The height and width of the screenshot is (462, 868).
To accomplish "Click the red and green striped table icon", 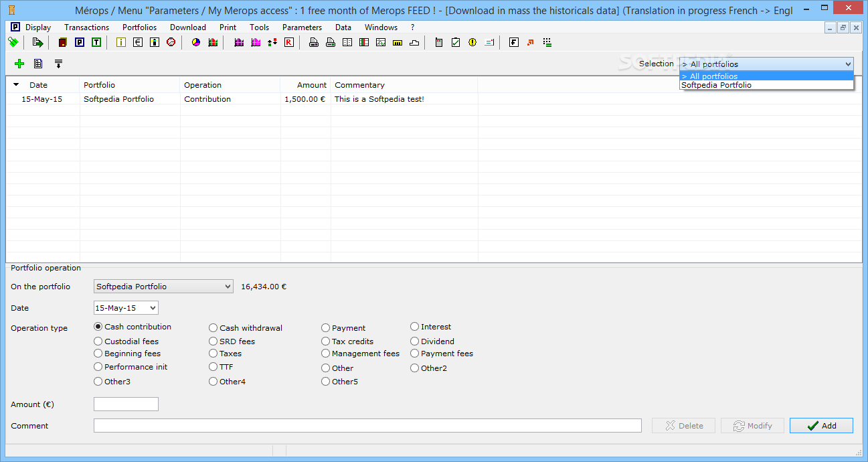I will 364,42.
